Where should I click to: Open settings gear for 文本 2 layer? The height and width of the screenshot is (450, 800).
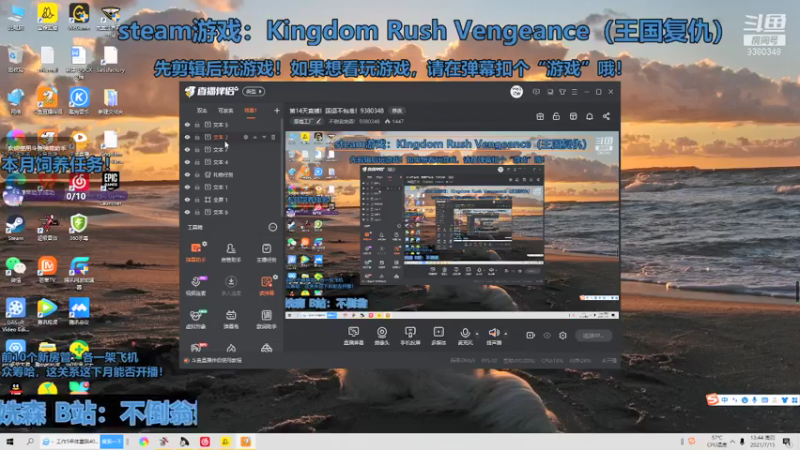[245, 137]
